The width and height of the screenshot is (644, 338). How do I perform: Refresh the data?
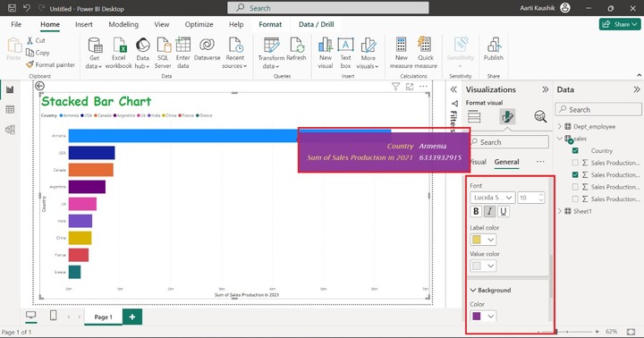[x=297, y=49]
